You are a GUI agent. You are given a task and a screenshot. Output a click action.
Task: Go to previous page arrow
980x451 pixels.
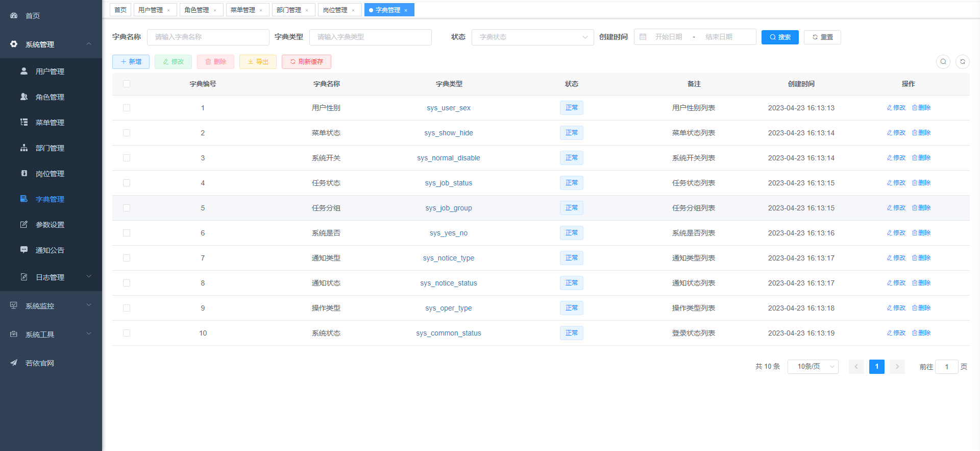tap(856, 367)
